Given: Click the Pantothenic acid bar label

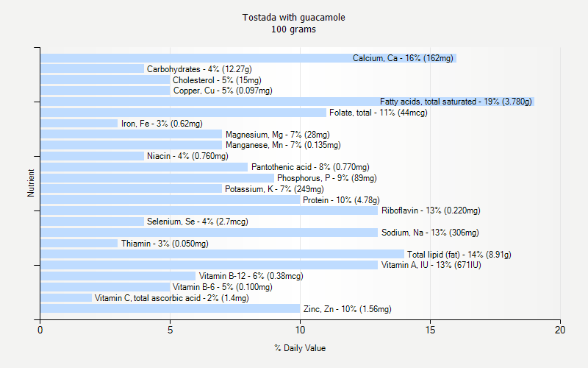Looking at the screenshot, I should [310, 167].
